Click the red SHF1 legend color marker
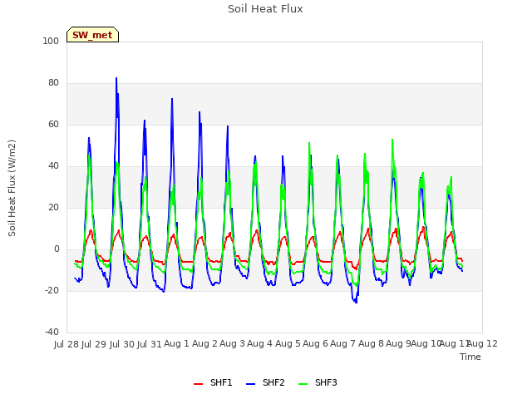532x399 pixels. pos(198,384)
